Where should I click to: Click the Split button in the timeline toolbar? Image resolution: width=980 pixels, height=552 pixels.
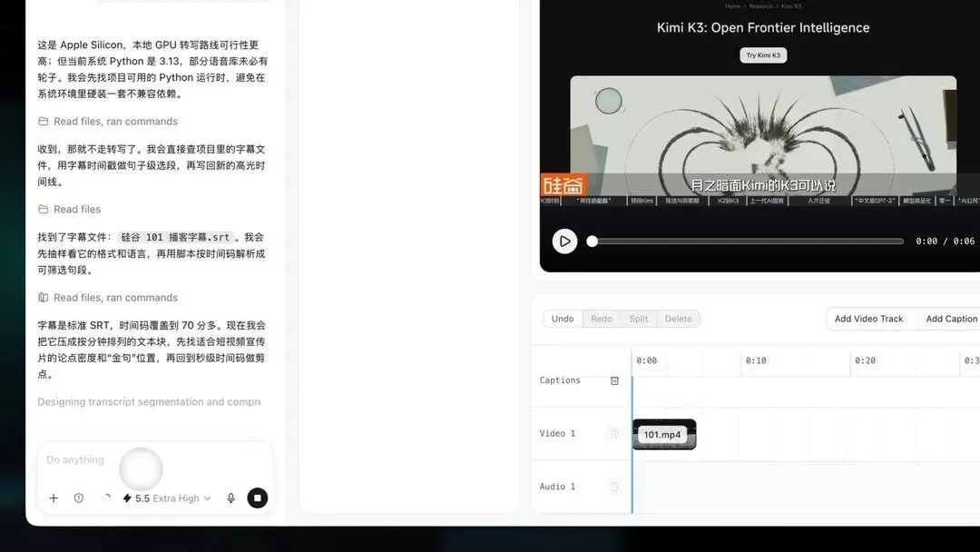point(638,319)
